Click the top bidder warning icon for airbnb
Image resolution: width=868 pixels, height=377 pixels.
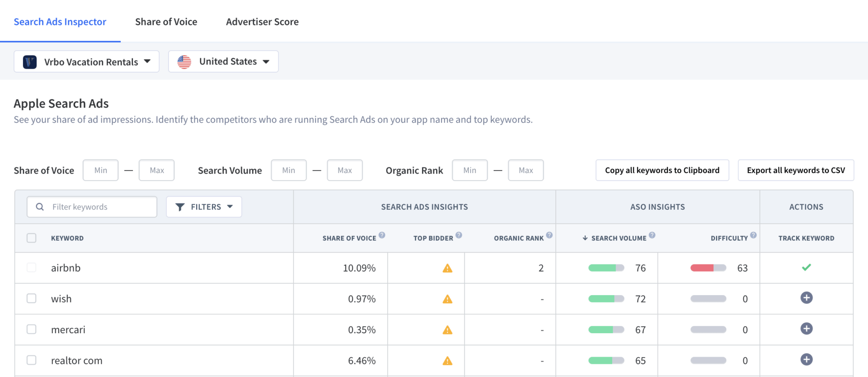tap(448, 268)
